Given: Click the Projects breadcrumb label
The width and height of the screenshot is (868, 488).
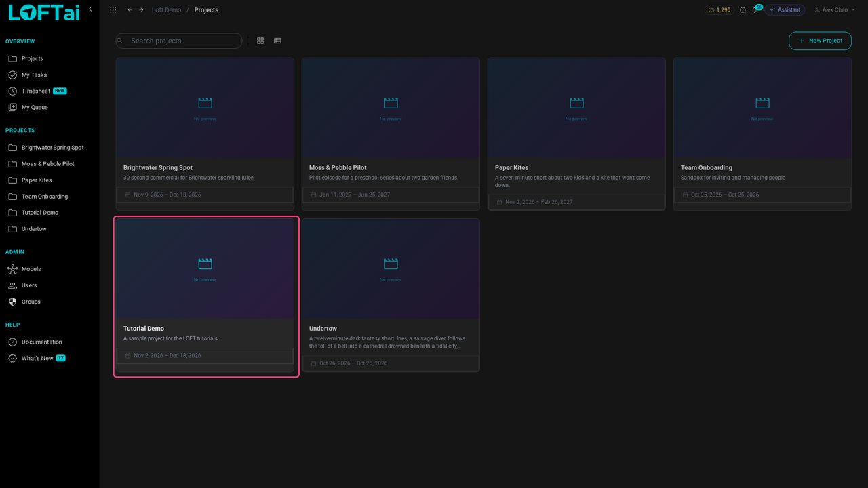Looking at the screenshot, I should (206, 10).
